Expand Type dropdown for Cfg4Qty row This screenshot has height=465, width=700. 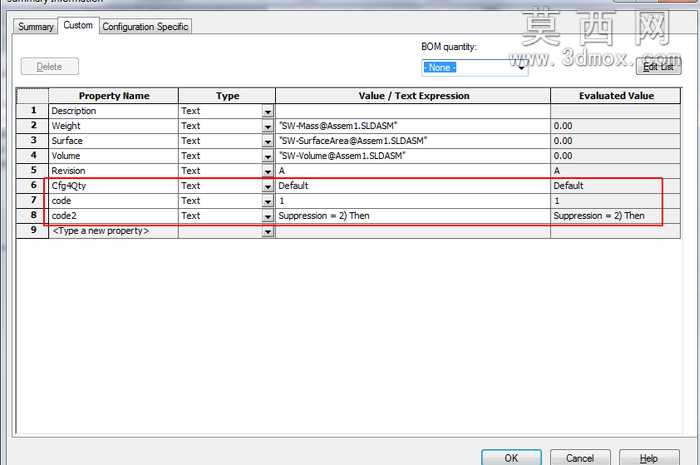pos(268,187)
